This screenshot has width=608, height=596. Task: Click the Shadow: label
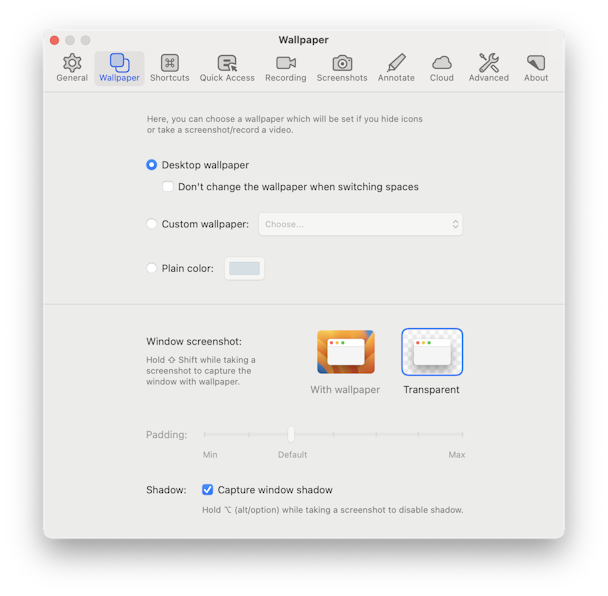[166, 490]
